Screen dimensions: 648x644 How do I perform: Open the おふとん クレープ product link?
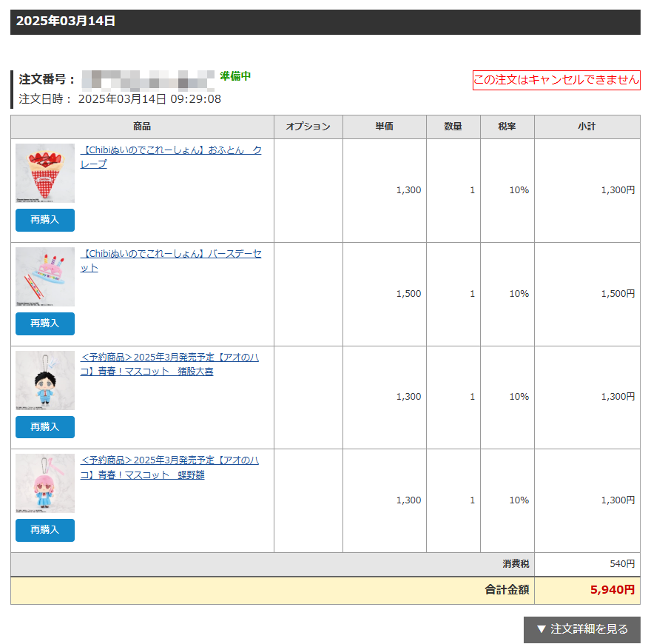coord(171,157)
